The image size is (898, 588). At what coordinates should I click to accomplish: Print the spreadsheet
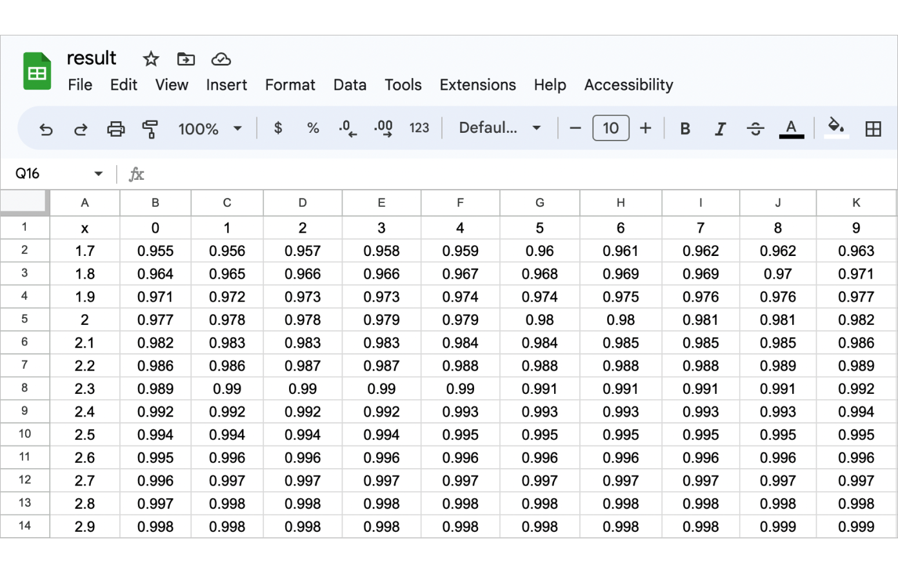coord(115,129)
